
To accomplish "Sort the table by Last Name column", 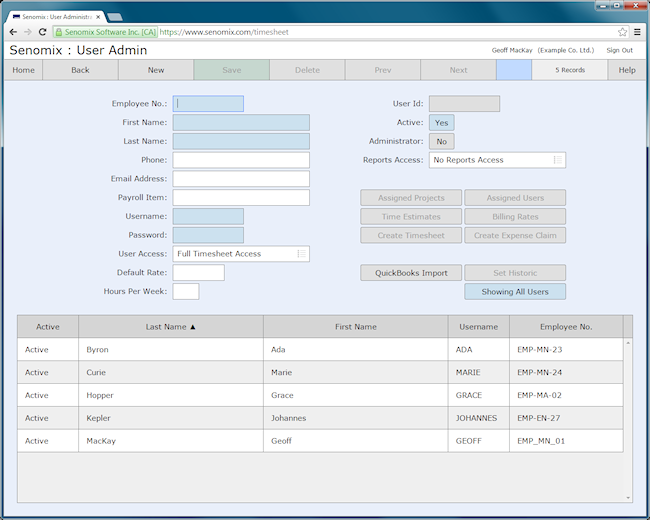I will (170, 327).
